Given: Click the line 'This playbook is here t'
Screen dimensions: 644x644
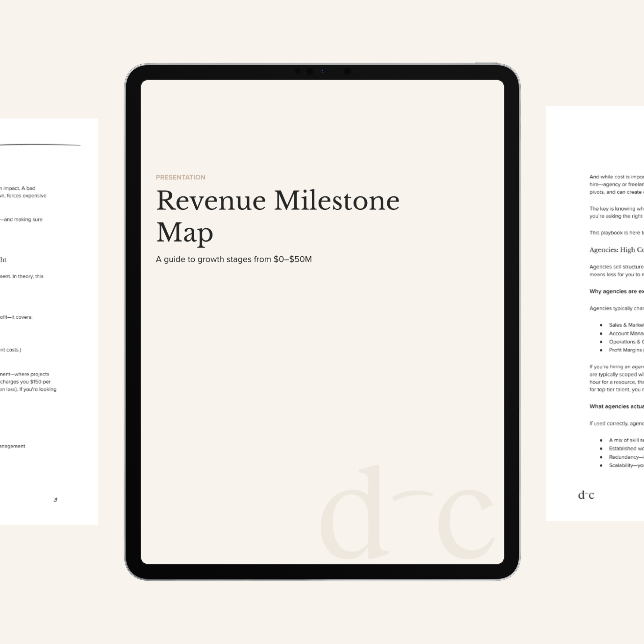Looking at the screenshot, I should pyautogui.click(x=616, y=233).
